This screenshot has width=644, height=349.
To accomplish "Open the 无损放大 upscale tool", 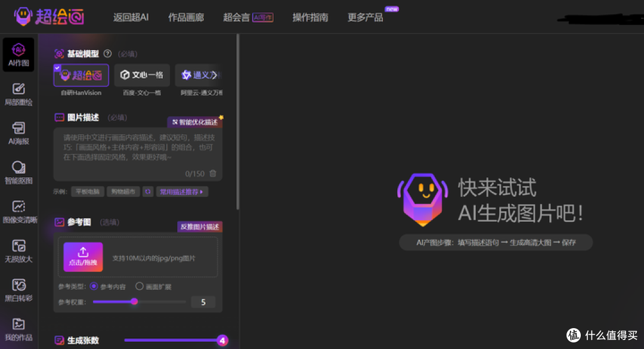I will point(18,251).
